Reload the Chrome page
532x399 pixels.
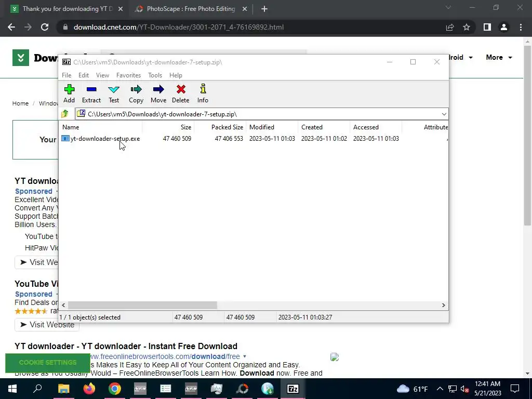click(45, 27)
